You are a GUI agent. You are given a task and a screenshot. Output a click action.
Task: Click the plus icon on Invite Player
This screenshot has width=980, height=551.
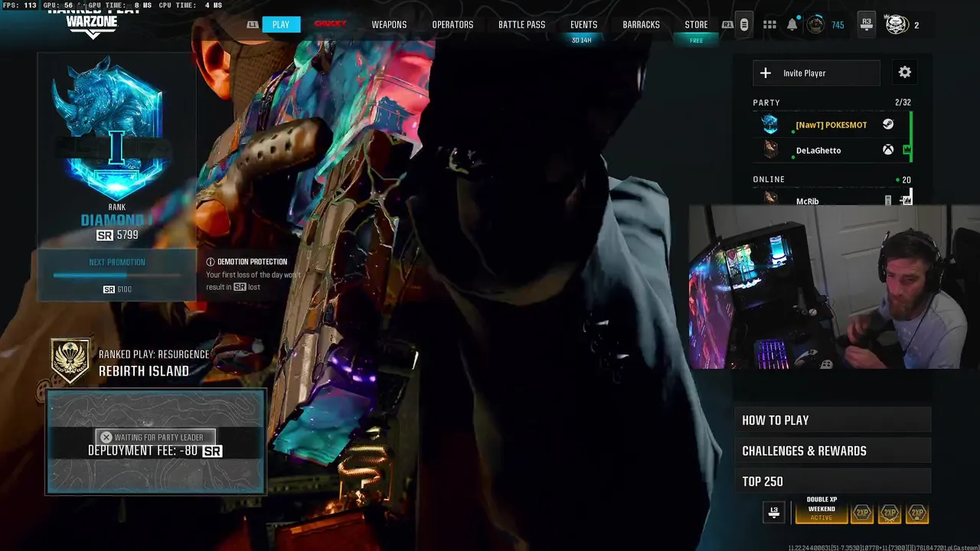766,73
